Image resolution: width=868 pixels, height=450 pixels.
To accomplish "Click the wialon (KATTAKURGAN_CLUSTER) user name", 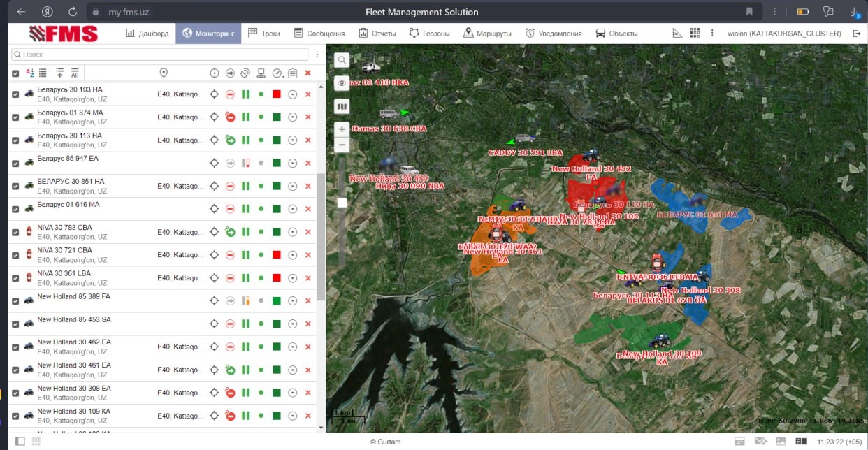I will [784, 34].
